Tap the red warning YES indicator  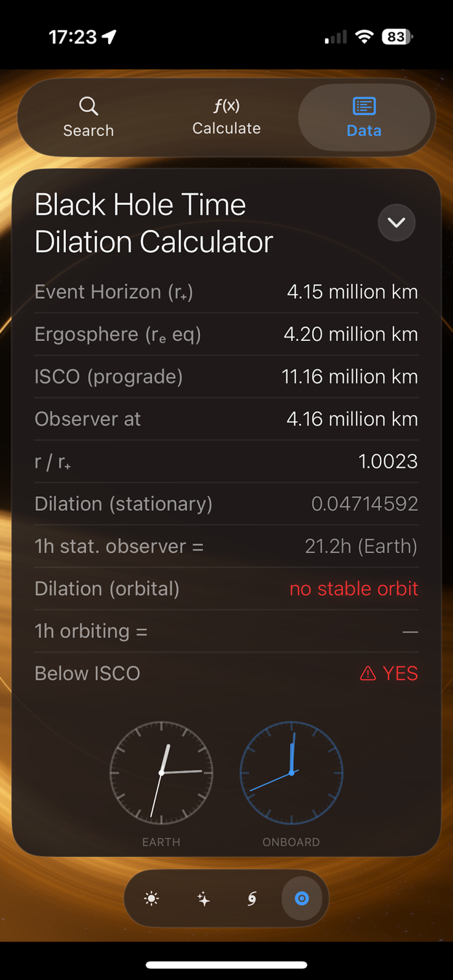click(389, 673)
